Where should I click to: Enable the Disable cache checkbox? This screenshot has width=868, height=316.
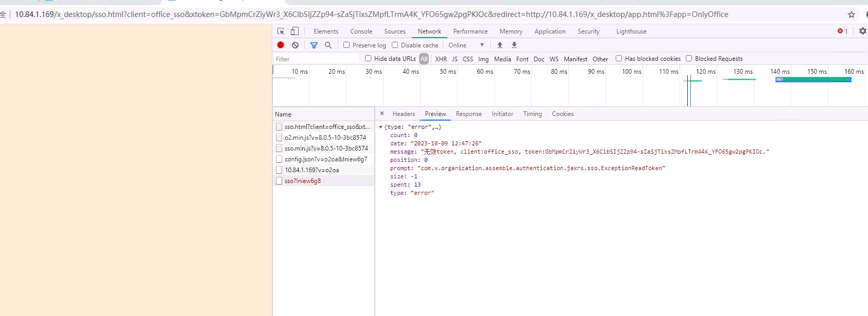click(x=395, y=45)
